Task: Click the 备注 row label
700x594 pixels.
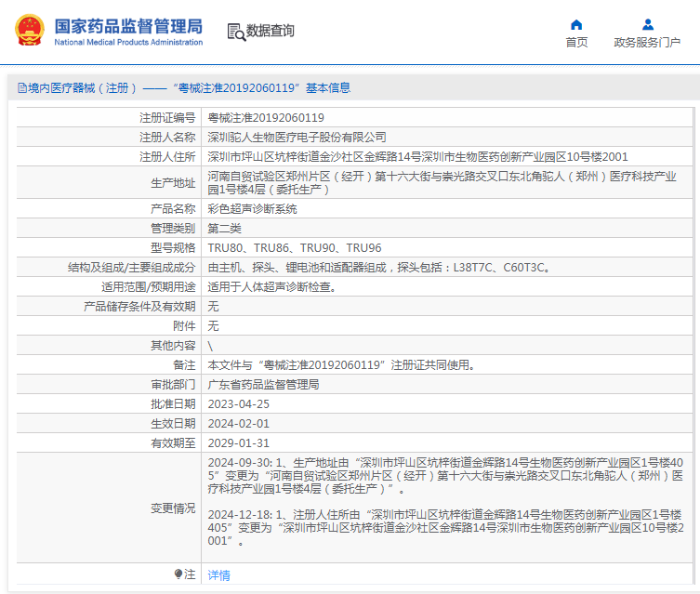Action: point(184,365)
